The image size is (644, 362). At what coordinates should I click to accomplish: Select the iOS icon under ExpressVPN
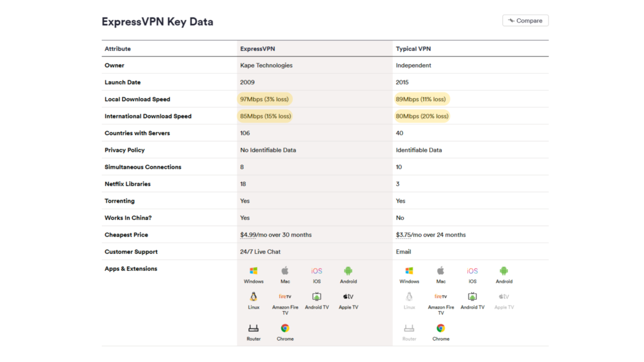click(317, 271)
